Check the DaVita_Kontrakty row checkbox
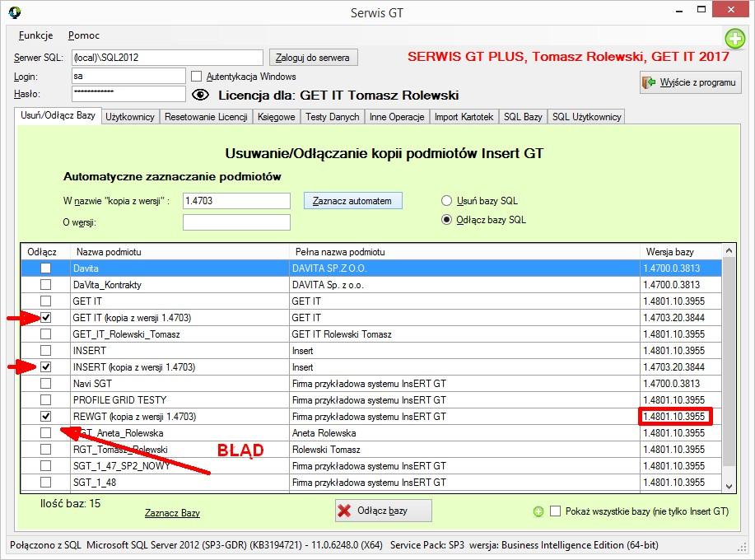 (45, 285)
